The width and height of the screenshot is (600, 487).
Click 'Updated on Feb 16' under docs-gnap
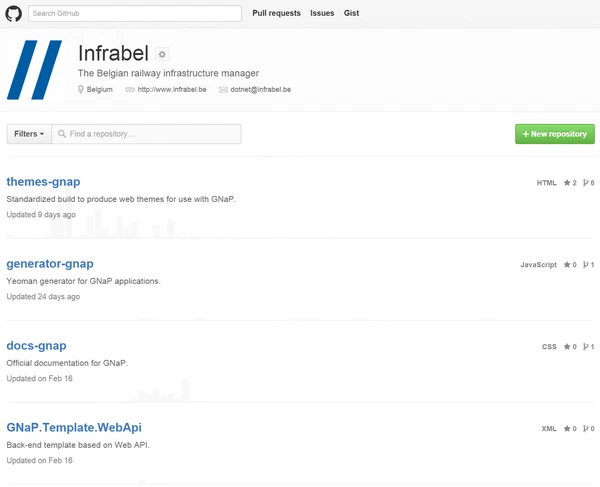(39, 378)
